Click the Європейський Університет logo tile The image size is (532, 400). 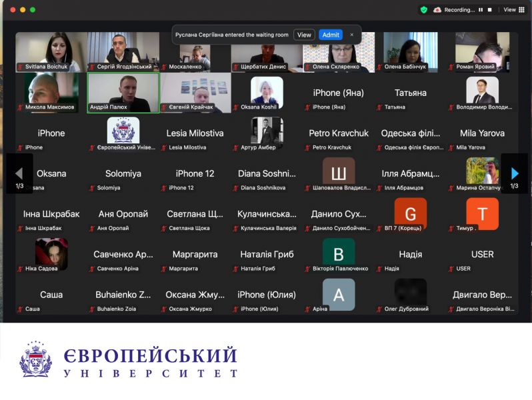(x=123, y=131)
